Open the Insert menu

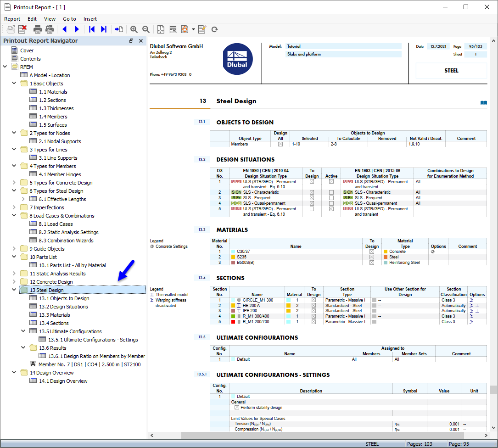90,19
